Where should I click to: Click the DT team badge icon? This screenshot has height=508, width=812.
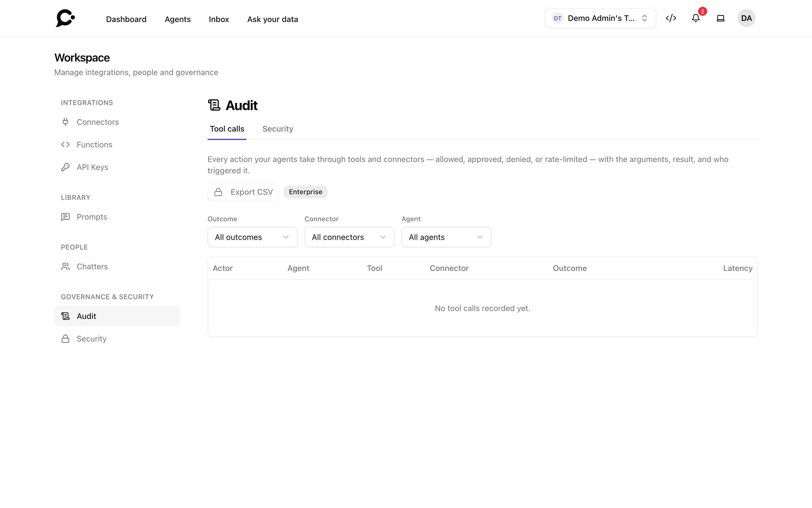557,18
